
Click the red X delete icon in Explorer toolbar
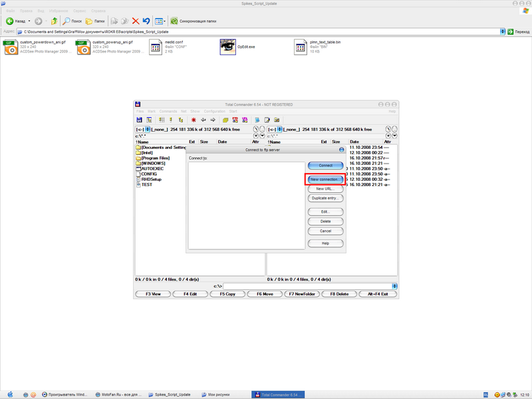click(136, 21)
